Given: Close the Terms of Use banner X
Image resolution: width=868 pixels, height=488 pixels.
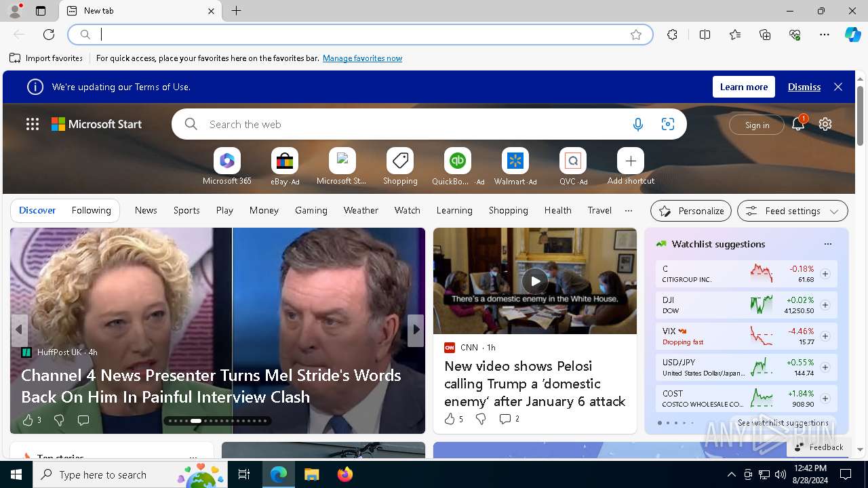Looking at the screenshot, I should 838,87.
